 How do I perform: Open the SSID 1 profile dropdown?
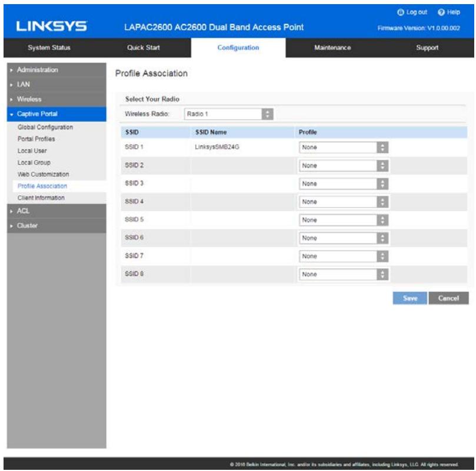(x=344, y=148)
